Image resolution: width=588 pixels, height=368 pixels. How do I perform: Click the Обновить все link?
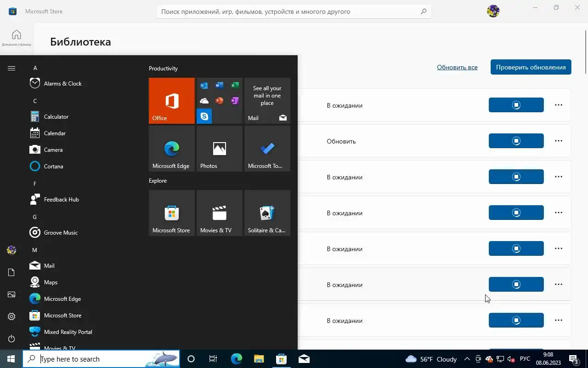457,67
